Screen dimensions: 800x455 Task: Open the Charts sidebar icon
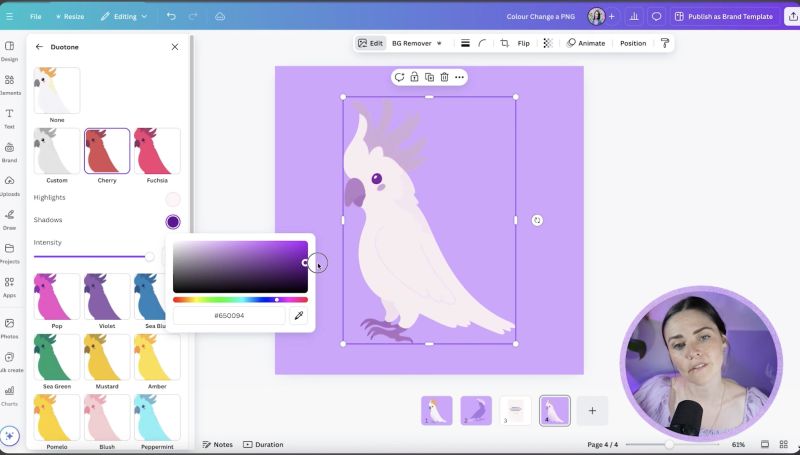(9, 395)
